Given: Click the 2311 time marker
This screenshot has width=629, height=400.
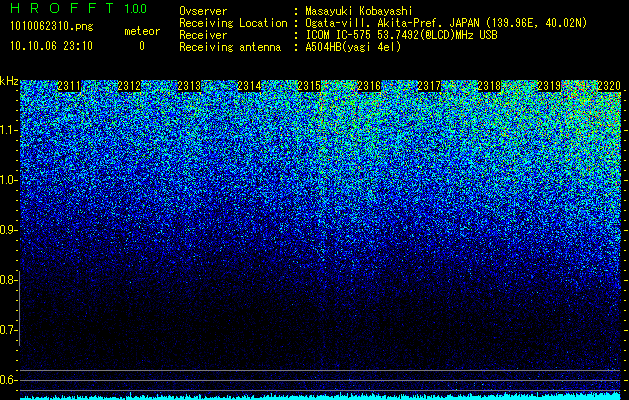Looking at the screenshot, I should (69, 86).
